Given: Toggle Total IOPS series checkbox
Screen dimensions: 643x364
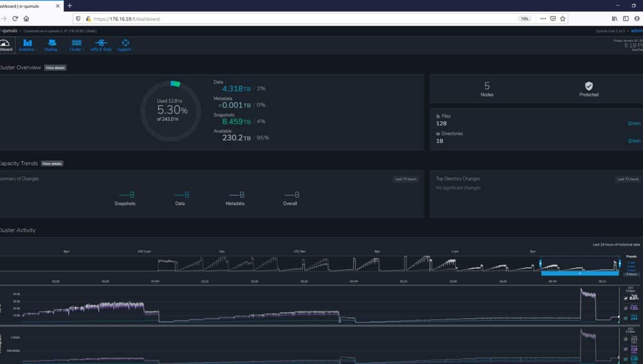Looking at the screenshot, I should pos(626,298).
